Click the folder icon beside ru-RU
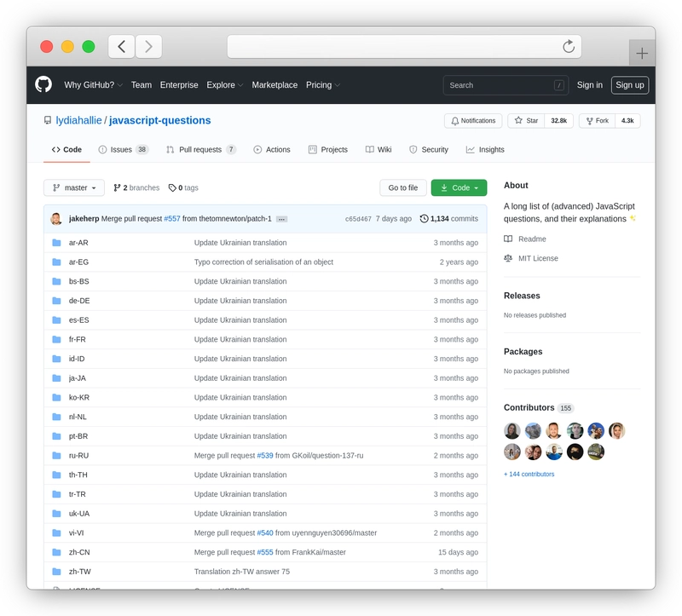 pos(56,455)
